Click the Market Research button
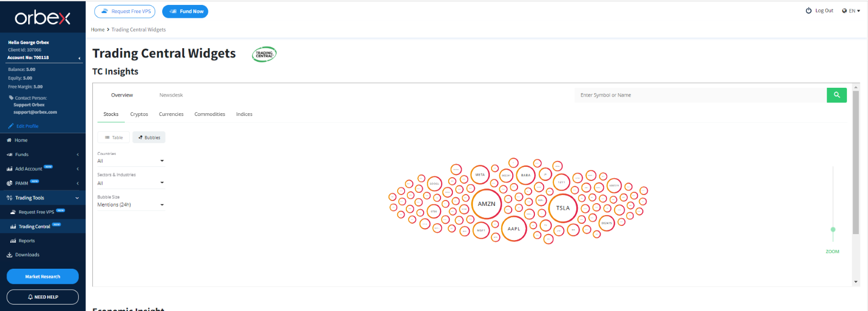This screenshot has width=868, height=311. (x=42, y=276)
